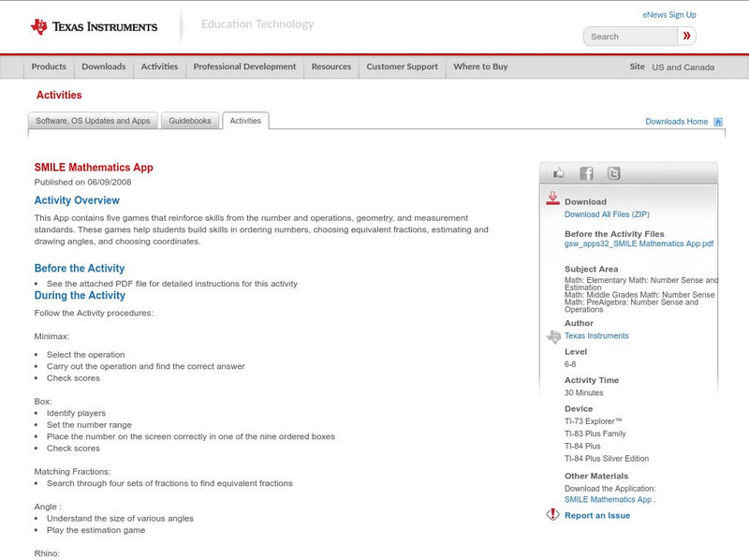Expand the Resources navigation menu

pyautogui.click(x=331, y=67)
